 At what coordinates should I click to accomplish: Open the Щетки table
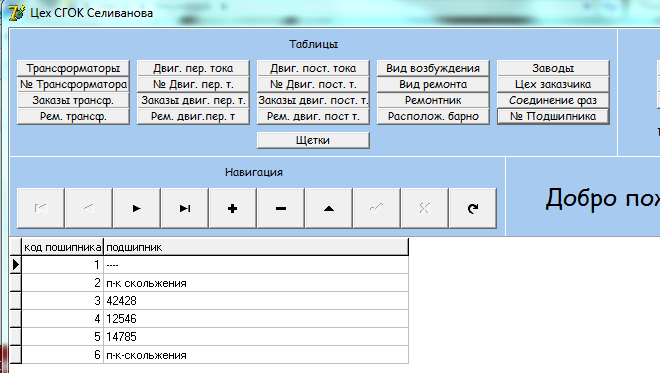click(313, 140)
